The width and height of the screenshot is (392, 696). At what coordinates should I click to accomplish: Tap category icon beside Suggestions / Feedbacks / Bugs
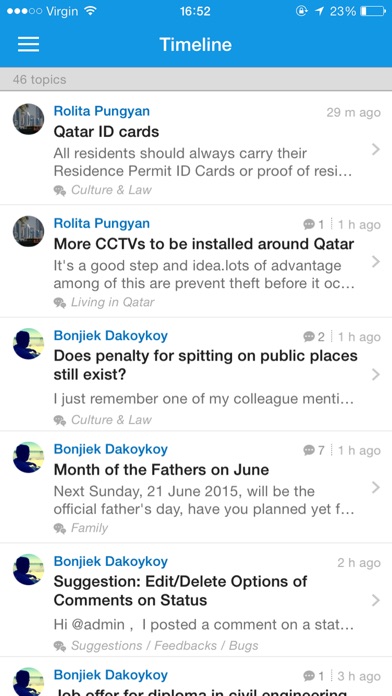[x=60, y=646]
